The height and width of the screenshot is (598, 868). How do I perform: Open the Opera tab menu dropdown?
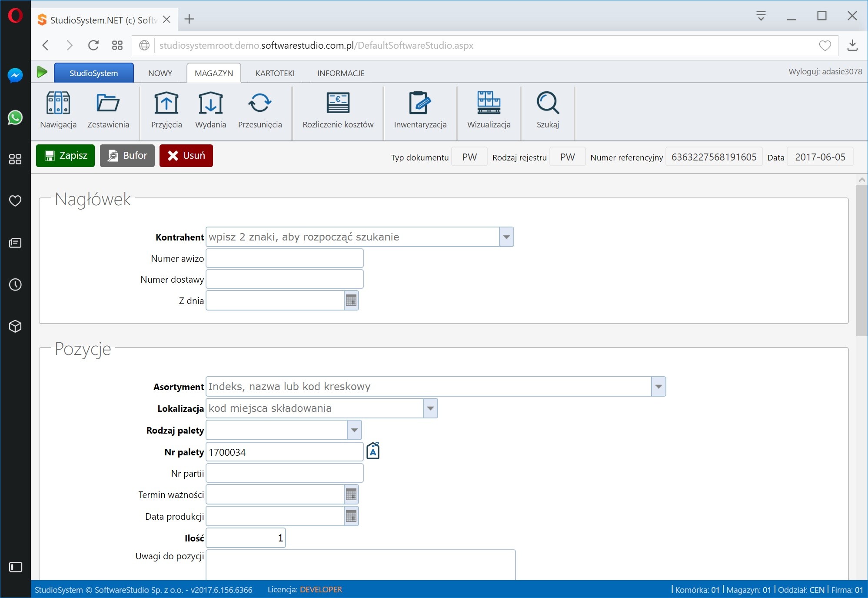click(761, 16)
